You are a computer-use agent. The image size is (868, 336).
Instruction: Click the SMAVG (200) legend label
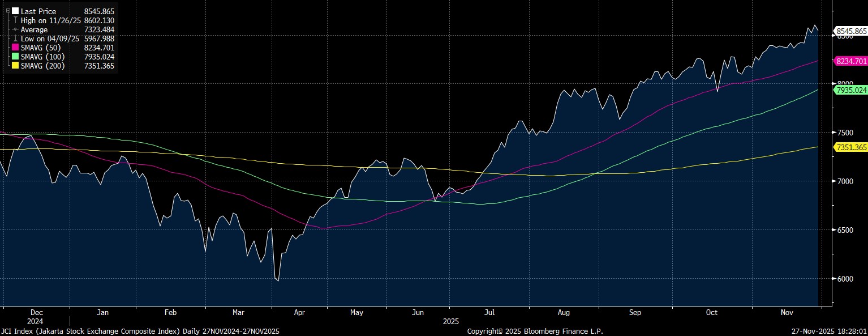[x=42, y=66]
